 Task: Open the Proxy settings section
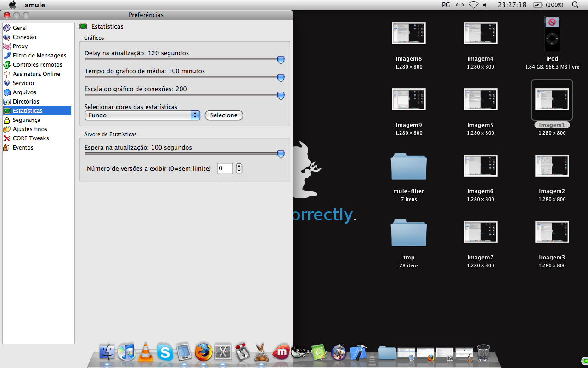click(20, 46)
